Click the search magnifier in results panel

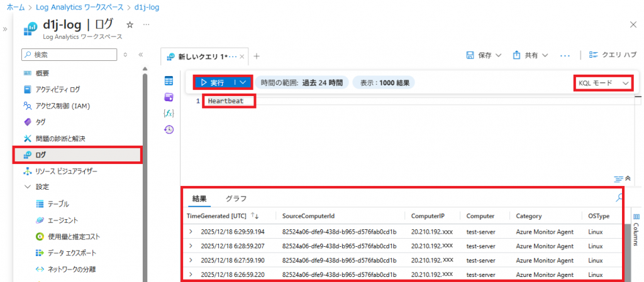619,198
